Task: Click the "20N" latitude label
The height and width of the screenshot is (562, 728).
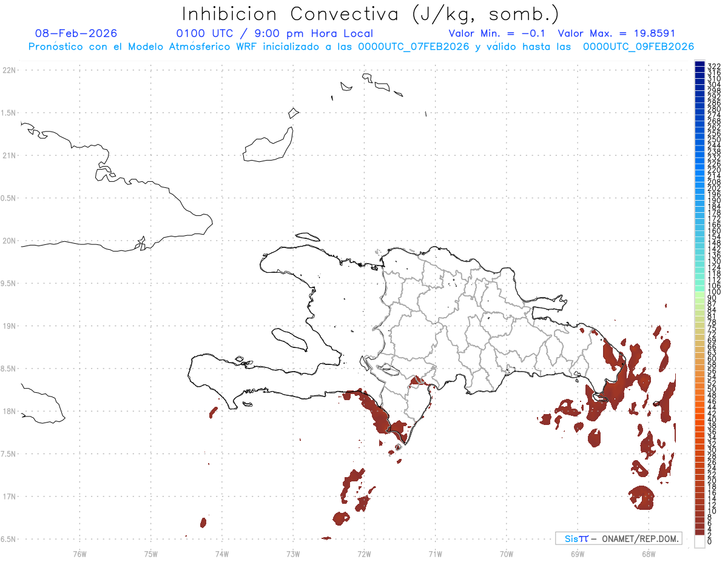Action: point(8,241)
